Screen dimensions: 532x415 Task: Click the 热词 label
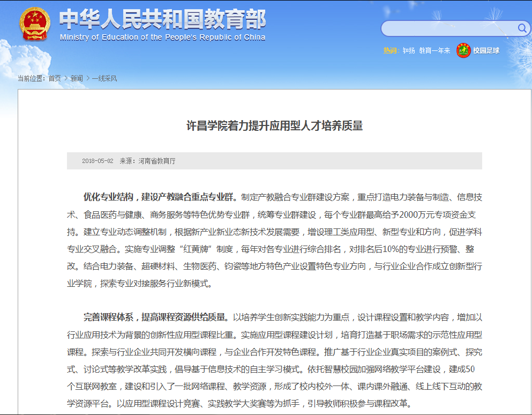pos(391,51)
